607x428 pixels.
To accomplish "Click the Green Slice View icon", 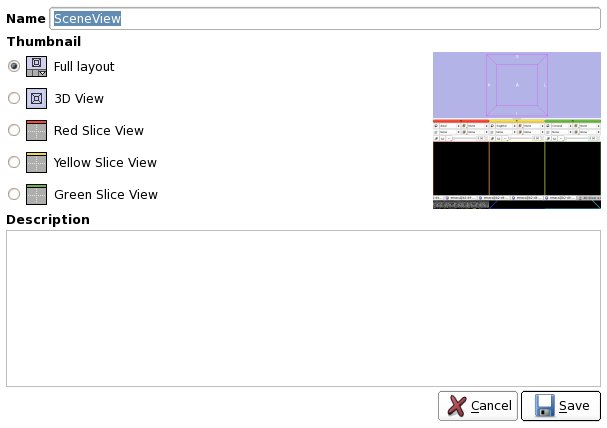I will tap(37, 194).
